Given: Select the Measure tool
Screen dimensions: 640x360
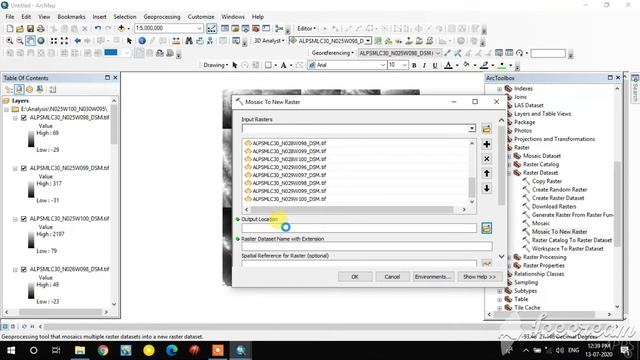Looking at the screenshot, I should (x=176, y=41).
